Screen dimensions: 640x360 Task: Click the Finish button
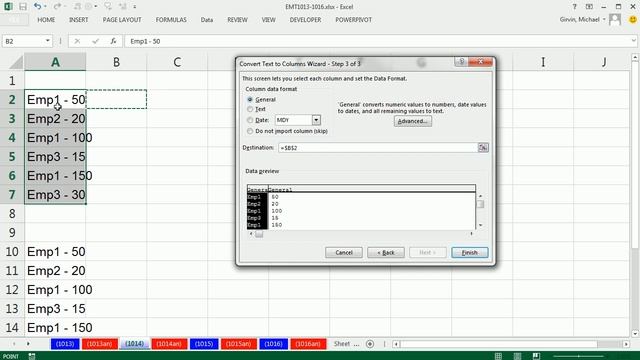click(x=469, y=253)
